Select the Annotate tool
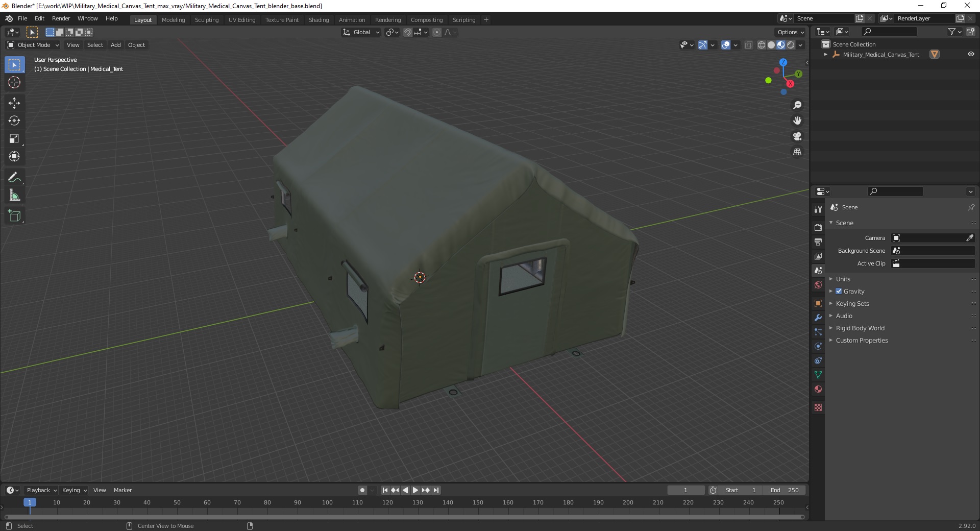Screen dimensions: 980x531 click(x=14, y=178)
